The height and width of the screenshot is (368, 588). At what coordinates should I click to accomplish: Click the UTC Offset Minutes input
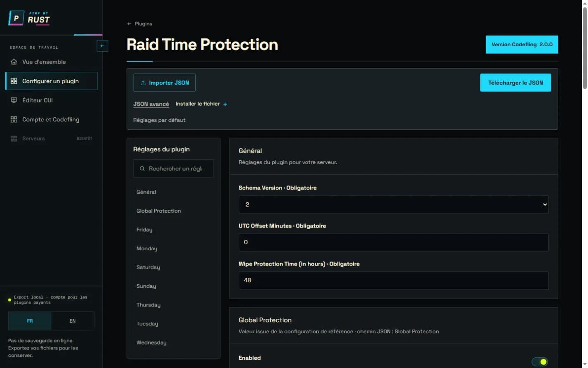394,242
